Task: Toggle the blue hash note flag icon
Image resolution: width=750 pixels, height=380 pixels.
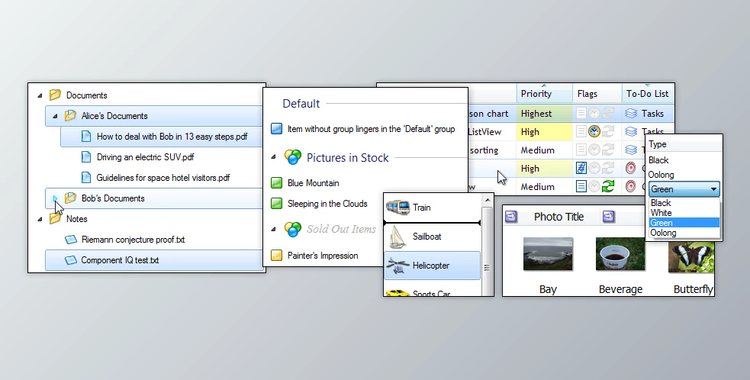Action: (x=581, y=168)
